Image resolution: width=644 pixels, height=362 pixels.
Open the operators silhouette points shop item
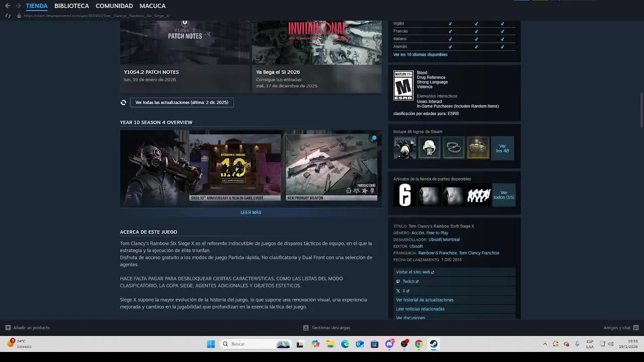tap(478, 195)
